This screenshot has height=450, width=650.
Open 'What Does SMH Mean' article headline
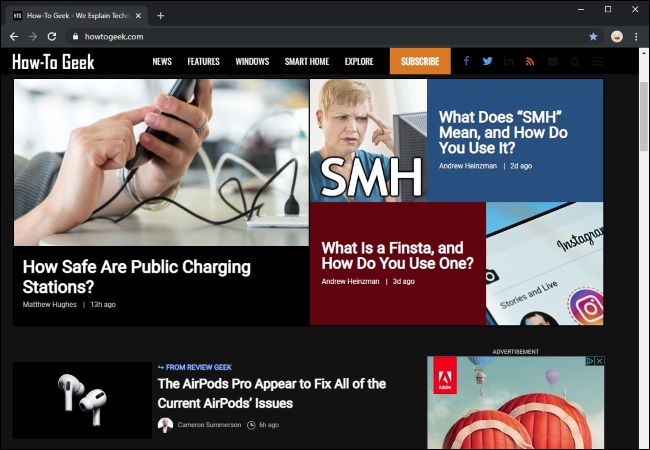click(503, 132)
